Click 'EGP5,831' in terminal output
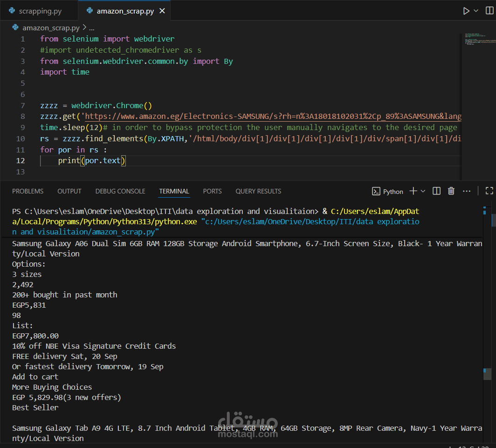The image size is (496, 448). tap(29, 305)
